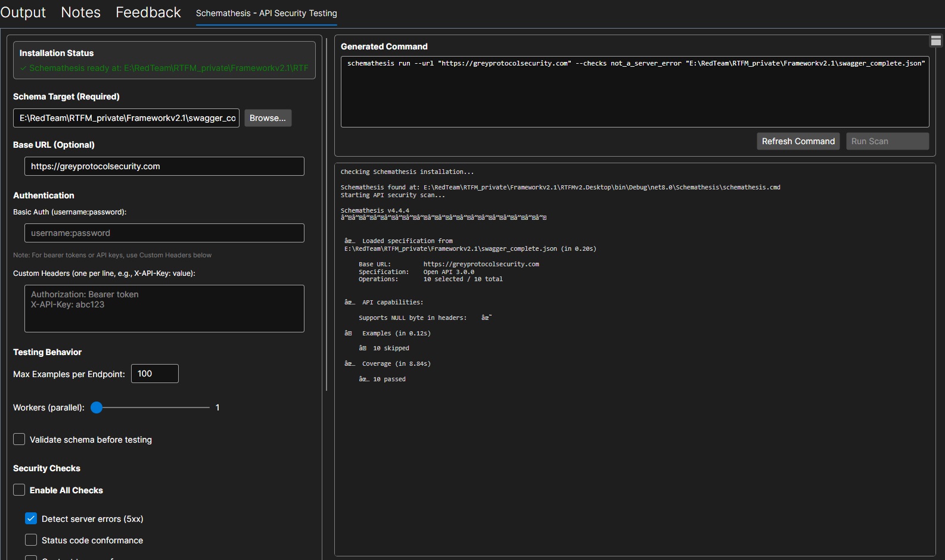
Task: Click the Custom Headers text area
Action: 164,309
